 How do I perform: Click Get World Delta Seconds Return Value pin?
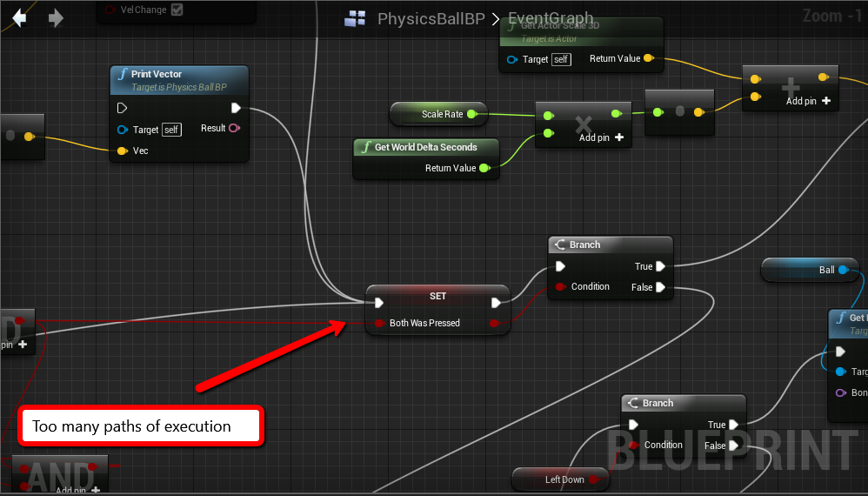click(x=484, y=168)
